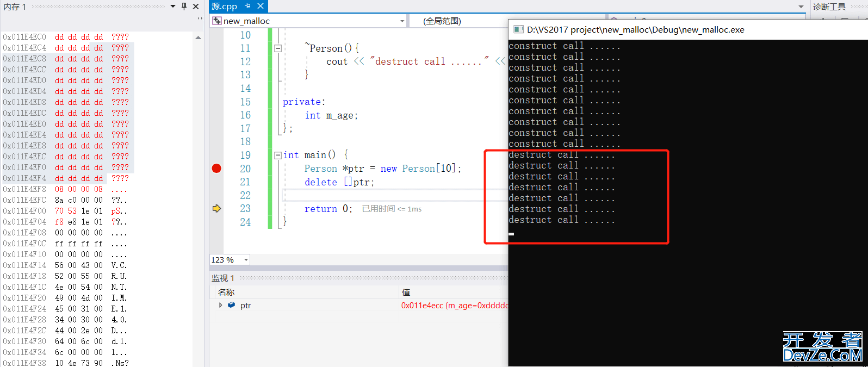This screenshot has width=868, height=367.
Task: Open the new_malloc project combo box
Action: coord(308,21)
